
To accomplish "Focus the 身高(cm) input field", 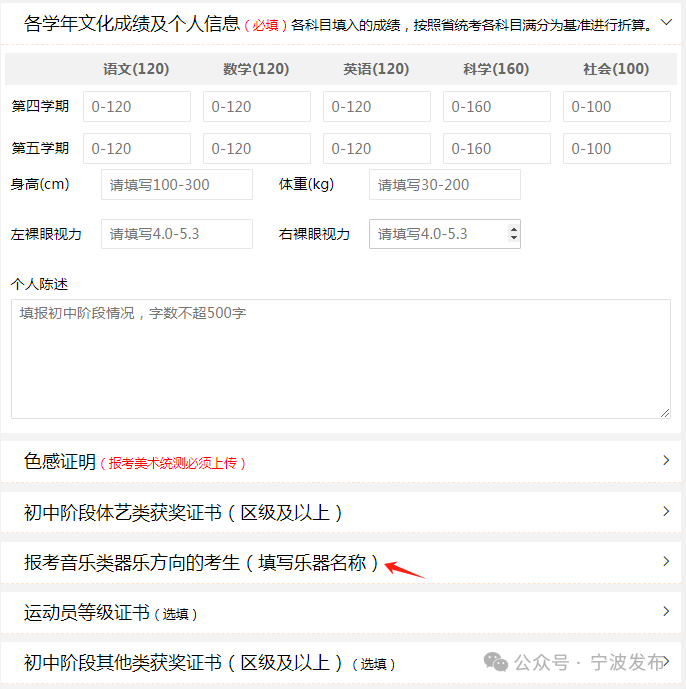I will pos(177,185).
